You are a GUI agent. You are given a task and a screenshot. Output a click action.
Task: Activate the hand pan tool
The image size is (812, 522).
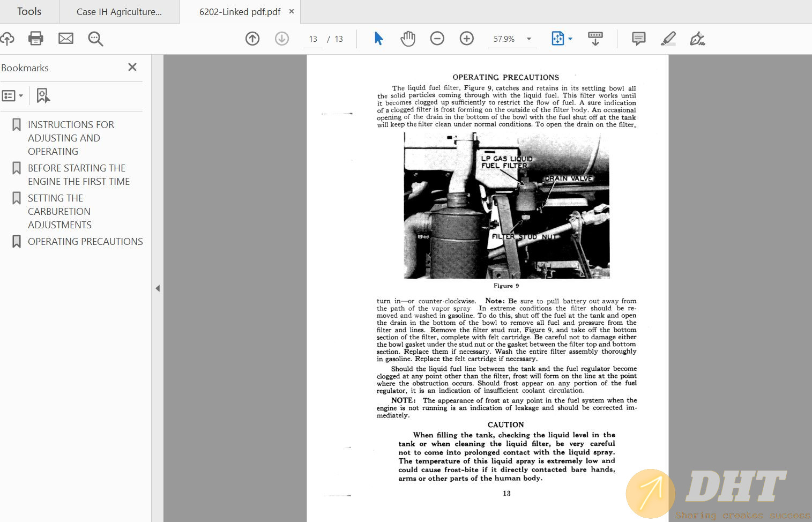[x=408, y=39]
